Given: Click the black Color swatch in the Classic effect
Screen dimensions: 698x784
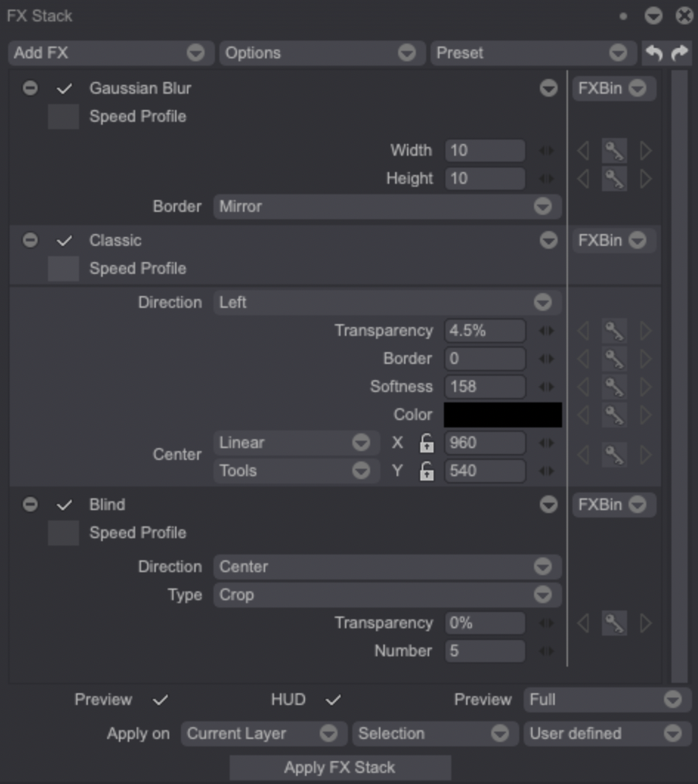Looking at the screenshot, I should (x=502, y=414).
